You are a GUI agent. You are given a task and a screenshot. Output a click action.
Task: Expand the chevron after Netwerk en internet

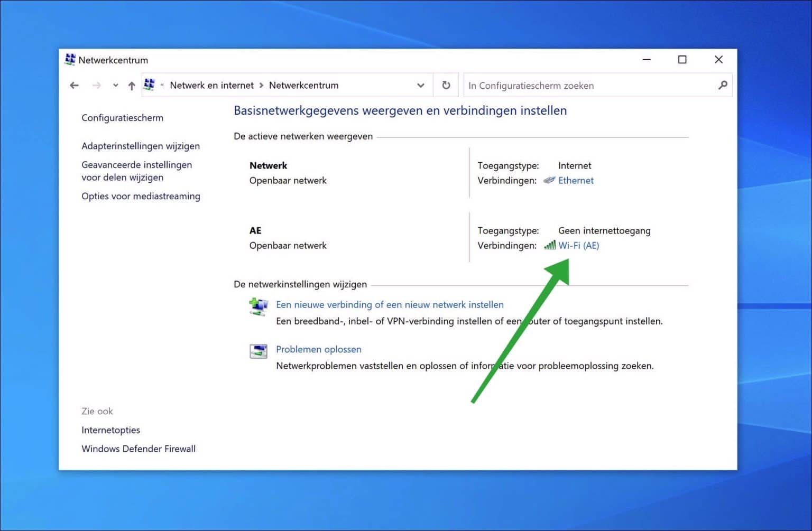[x=261, y=86]
